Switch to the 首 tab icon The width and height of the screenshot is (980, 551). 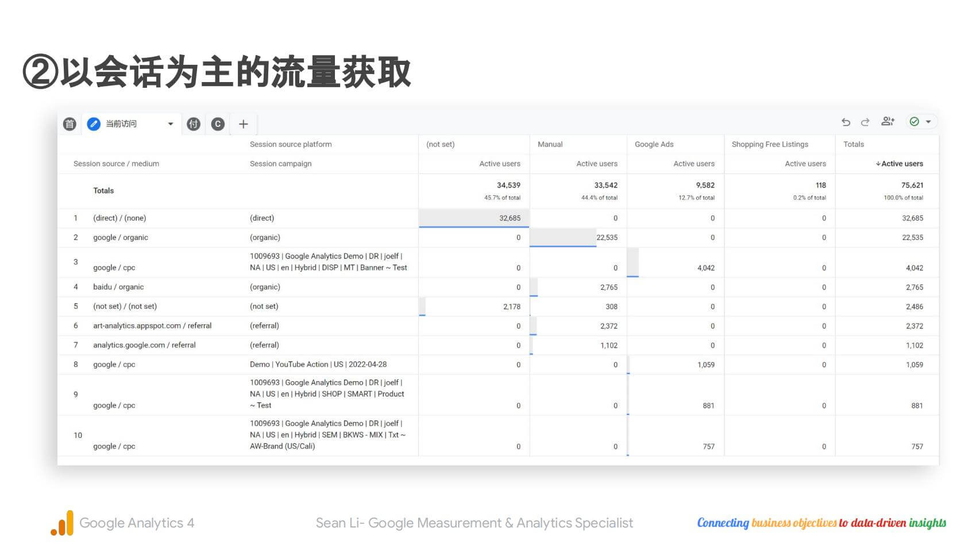(x=70, y=124)
